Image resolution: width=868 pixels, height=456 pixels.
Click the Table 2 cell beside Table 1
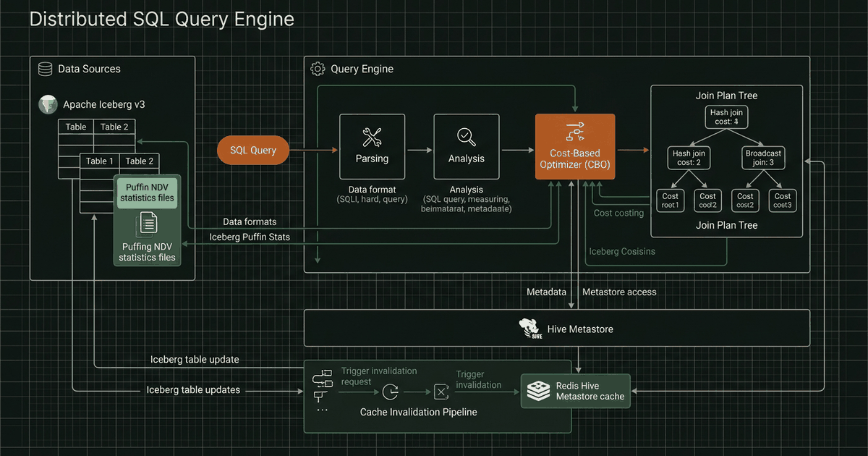pos(140,161)
